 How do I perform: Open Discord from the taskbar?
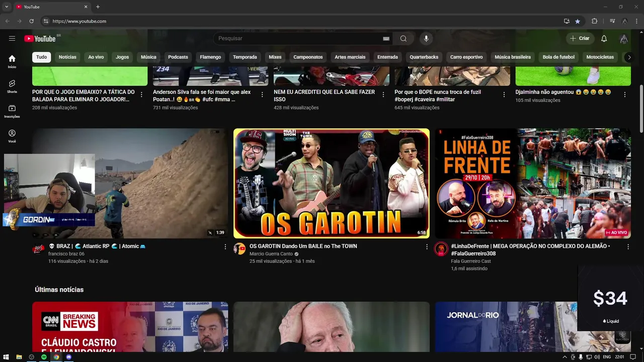69,357
